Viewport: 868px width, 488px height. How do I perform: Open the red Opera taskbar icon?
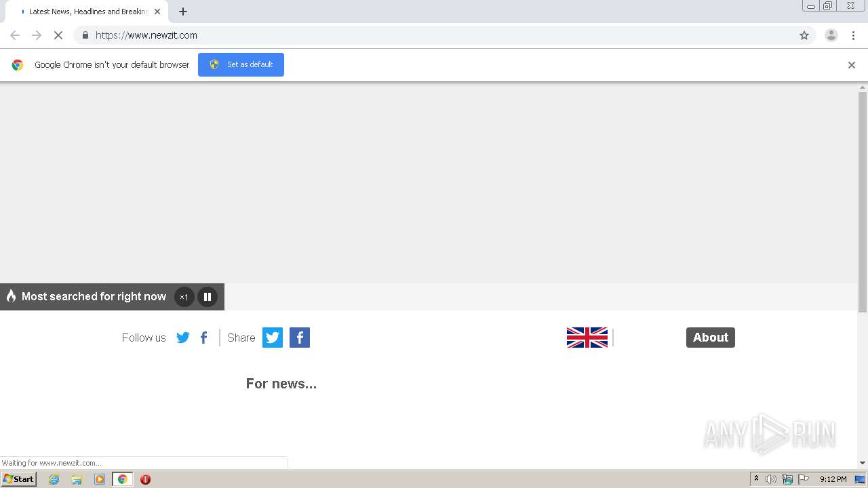[x=145, y=479]
